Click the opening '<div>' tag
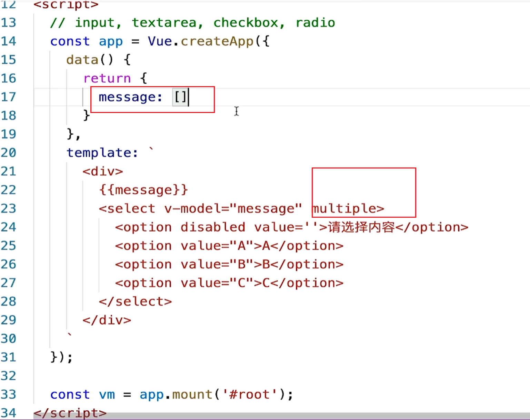This screenshot has width=530, height=420. point(103,171)
